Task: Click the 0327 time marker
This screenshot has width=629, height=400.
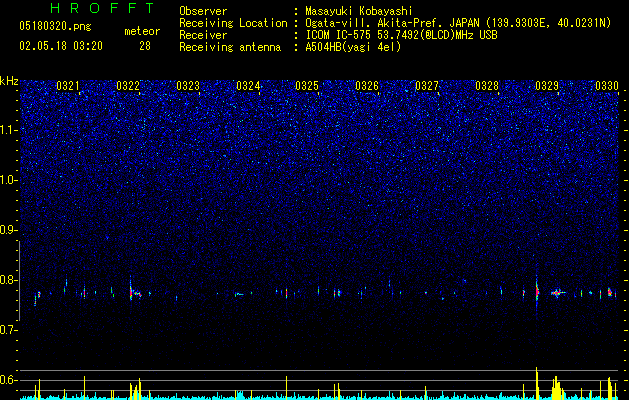Action: [427, 86]
